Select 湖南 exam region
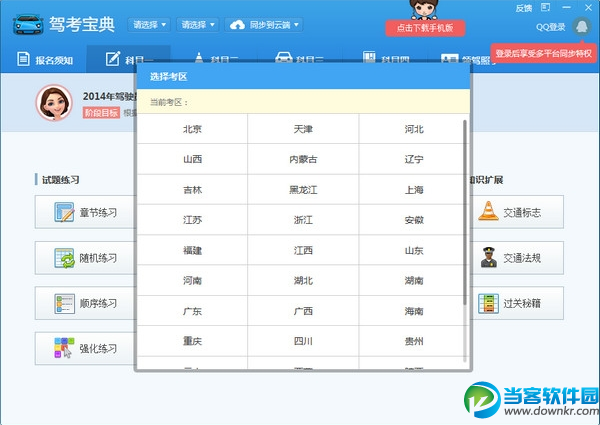The image size is (600, 425). (x=414, y=280)
